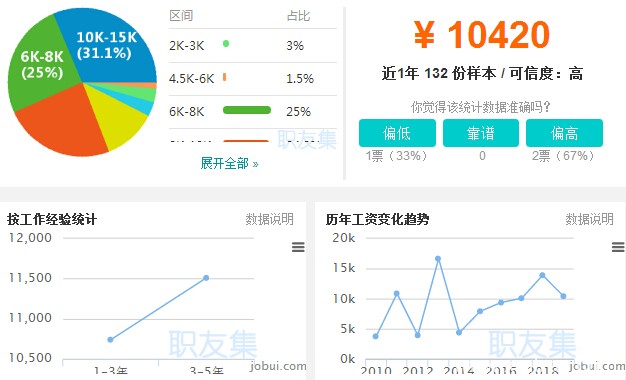Click the ¥ 10420 average salary figure
The image size is (626, 380).
482,35
